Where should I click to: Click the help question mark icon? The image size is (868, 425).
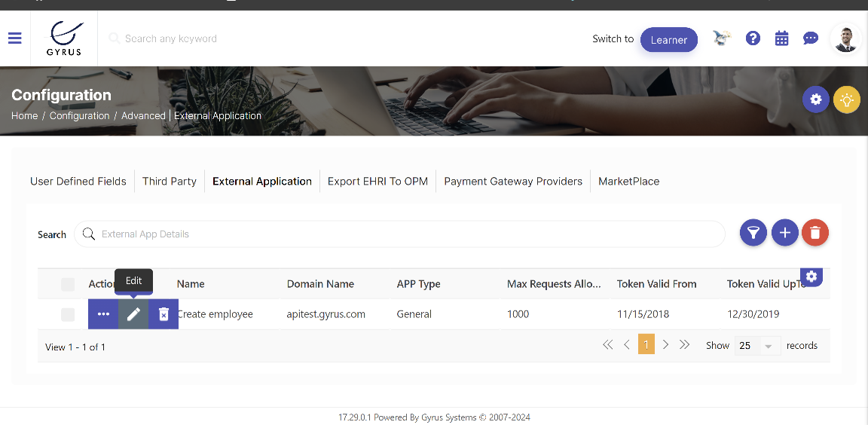pos(753,38)
